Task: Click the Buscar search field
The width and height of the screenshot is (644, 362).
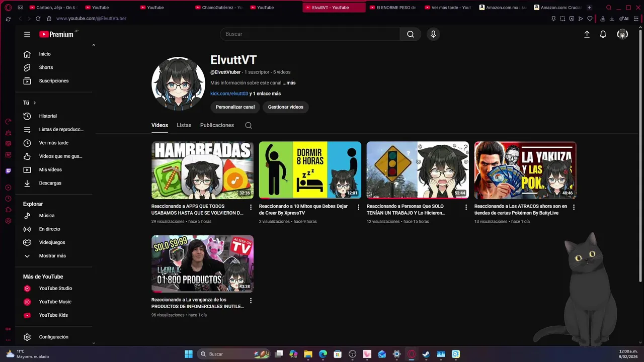Action: pos(310,34)
